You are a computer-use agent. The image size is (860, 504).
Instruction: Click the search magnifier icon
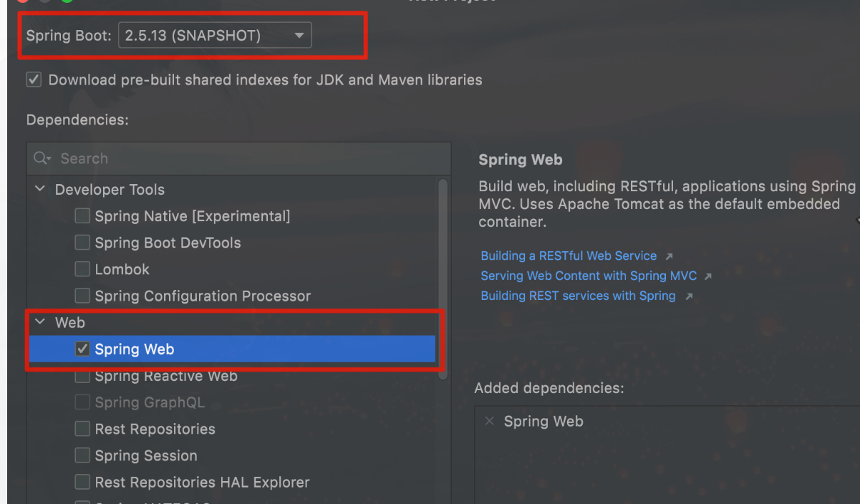tap(42, 158)
